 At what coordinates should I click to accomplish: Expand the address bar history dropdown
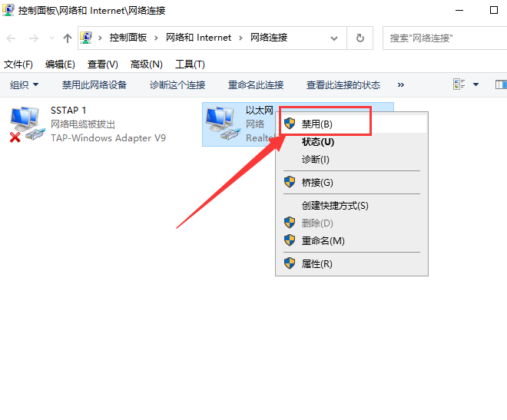point(334,38)
